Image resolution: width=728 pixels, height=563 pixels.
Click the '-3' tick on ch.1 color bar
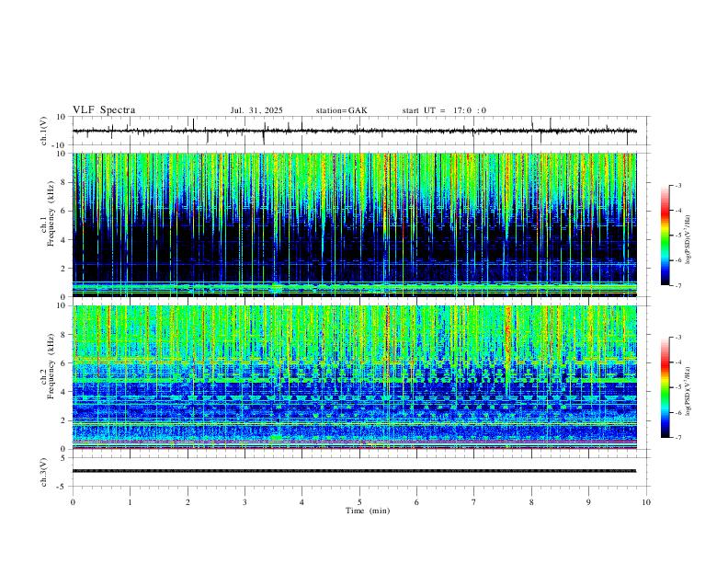[x=677, y=185]
